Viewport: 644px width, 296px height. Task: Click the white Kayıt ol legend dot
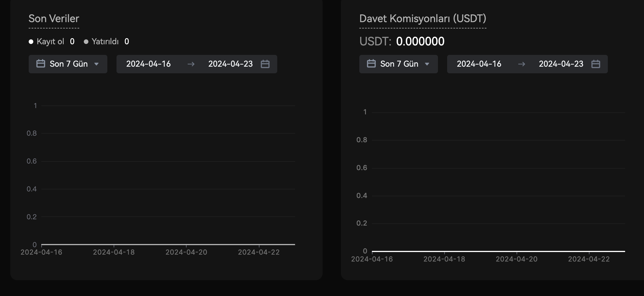(x=31, y=42)
